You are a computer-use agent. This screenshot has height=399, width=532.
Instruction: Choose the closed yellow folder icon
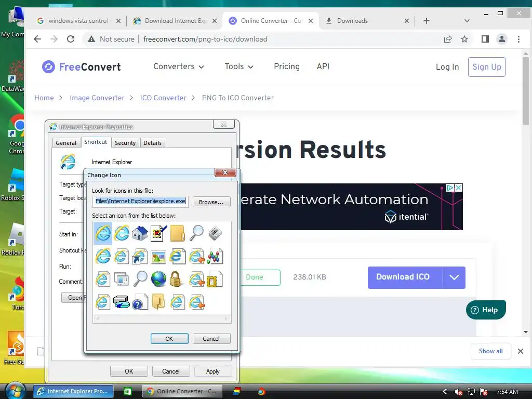coord(178,233)
